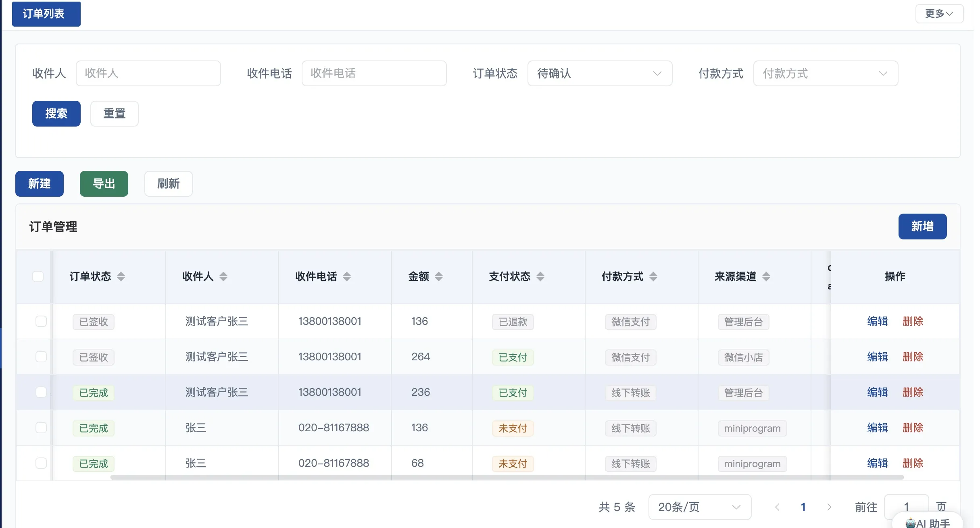The height and width of the screenshot is (528, 980).
Task: Click the 前往 page number input
Action: pos(907,507)
